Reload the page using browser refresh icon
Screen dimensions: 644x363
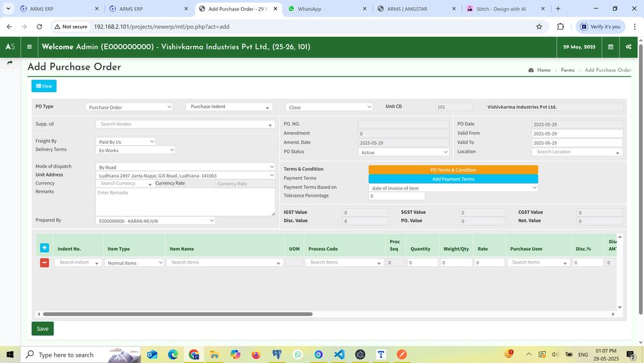point(39,26)
